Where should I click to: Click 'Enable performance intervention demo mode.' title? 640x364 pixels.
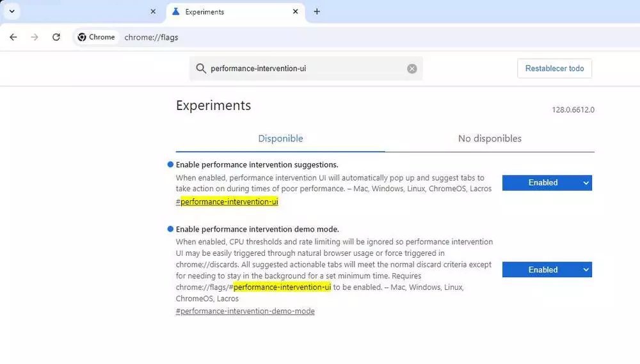[x=257, y=229]
